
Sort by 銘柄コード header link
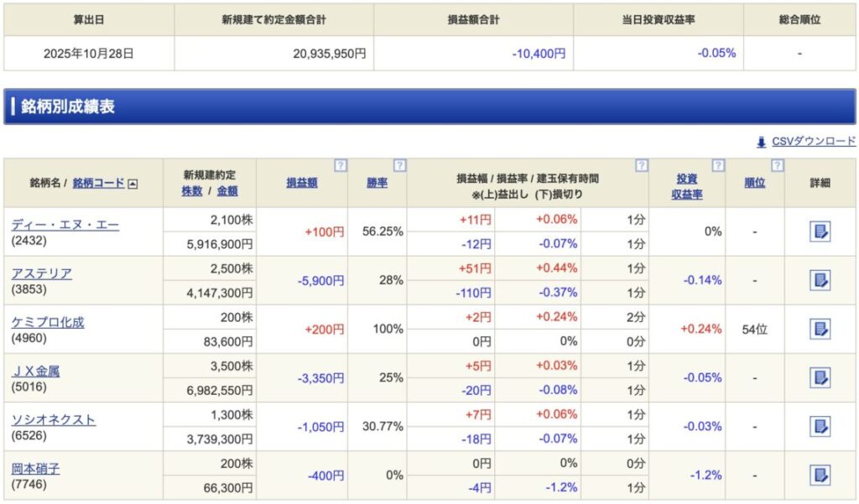pos(98,183)
